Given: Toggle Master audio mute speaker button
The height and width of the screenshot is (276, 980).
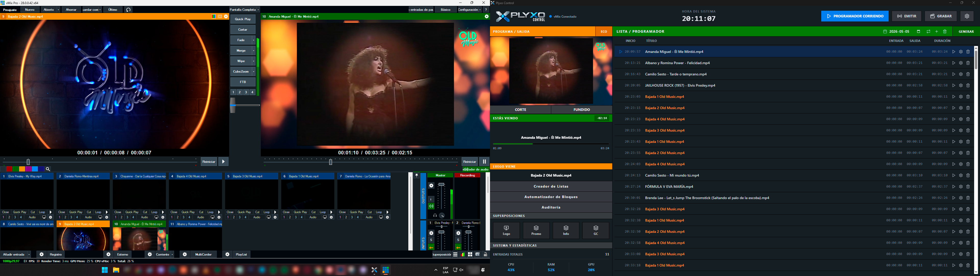Looking at the screenshot, I should pyautogui.click(x=431, y=206).
